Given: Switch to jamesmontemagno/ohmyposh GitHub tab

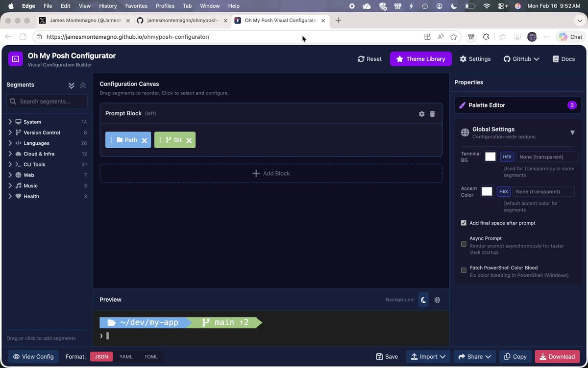Looking at the screenshot, I should click(182, 21).
